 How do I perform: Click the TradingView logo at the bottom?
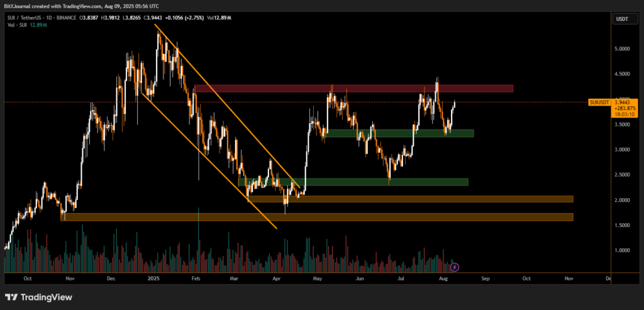tap(39, 297)
